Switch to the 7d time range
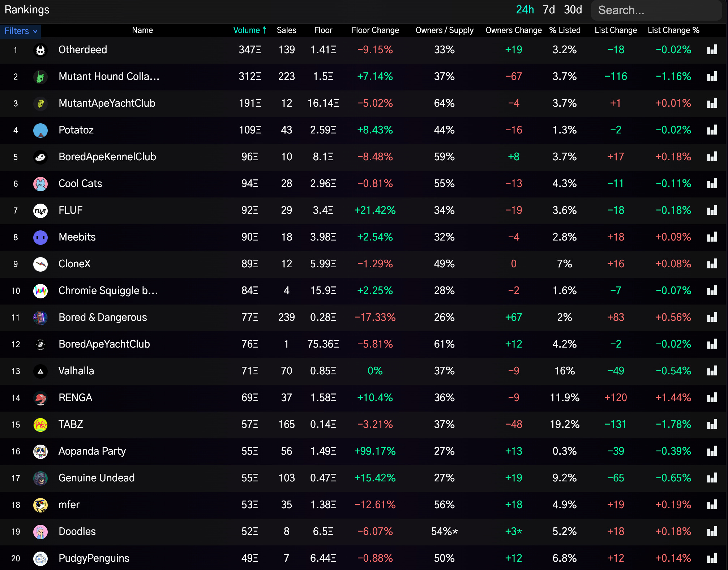 pyautogui.click(x=549, y=10)
